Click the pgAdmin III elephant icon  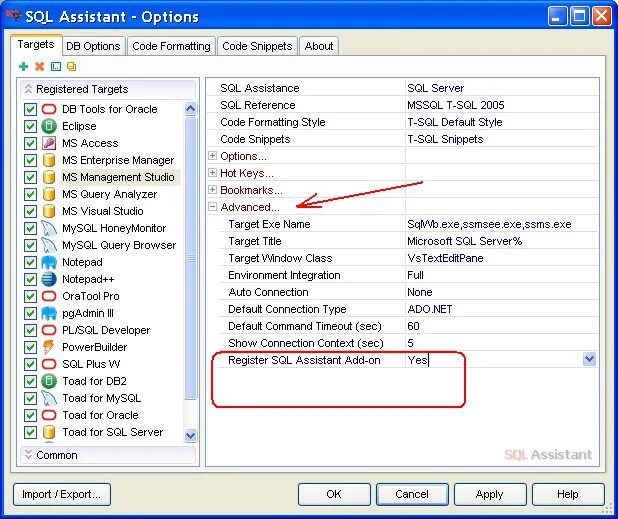[49, 313]
